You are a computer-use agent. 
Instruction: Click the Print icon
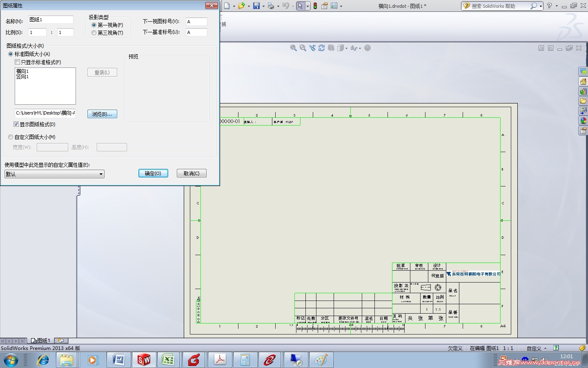pos(271,6)
